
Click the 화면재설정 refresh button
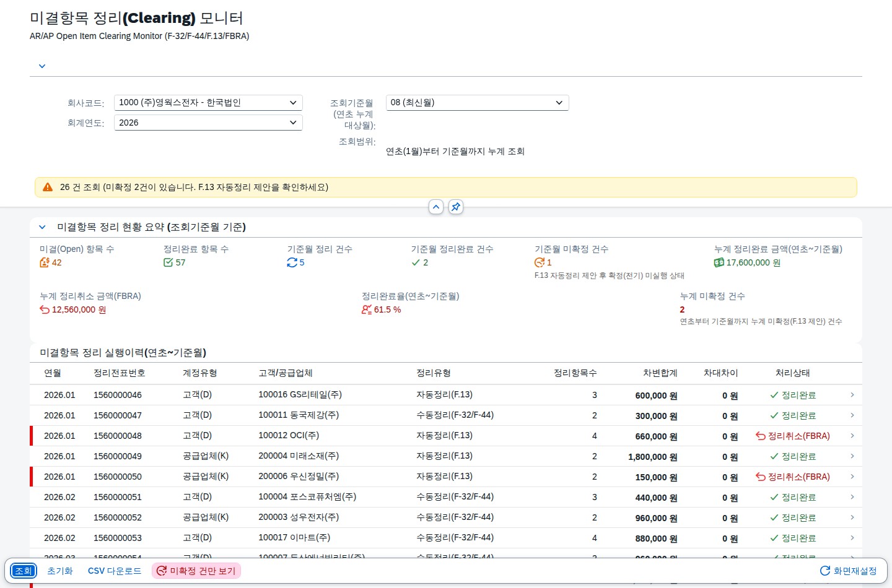(x=849, y=571)
